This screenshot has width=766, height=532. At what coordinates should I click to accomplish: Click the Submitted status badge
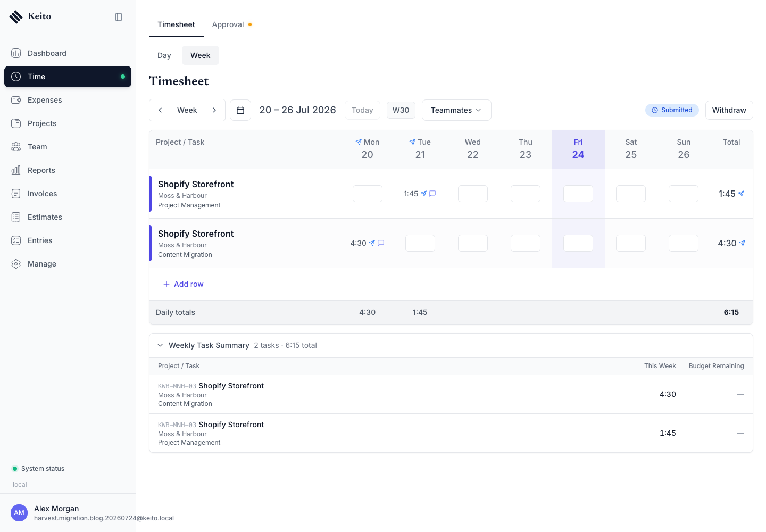(x=672, y=110)
